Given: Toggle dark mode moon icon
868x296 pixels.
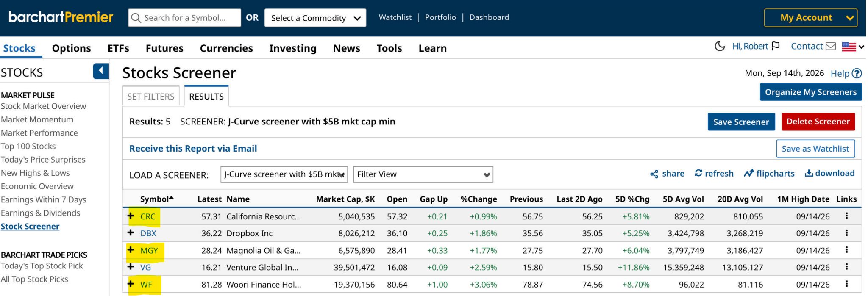Looking at the screenshot, I should 719,46.
